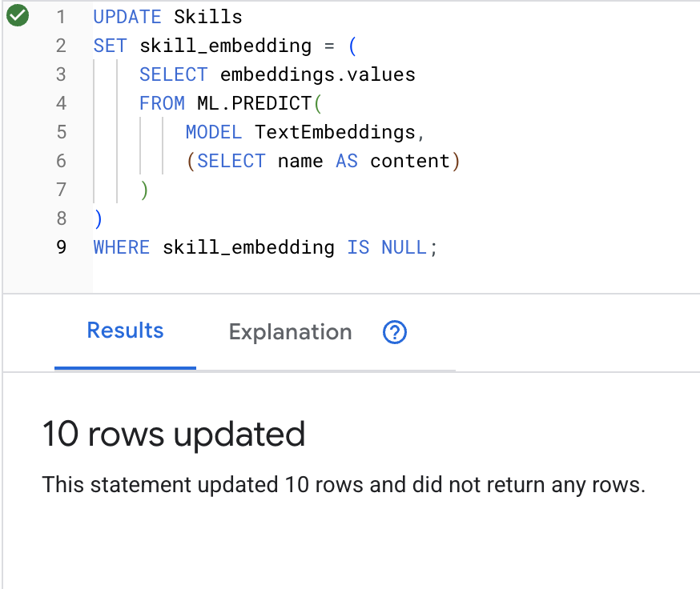Click the green query success checkmark
Viewport: 700px width, 589px height.
click(17, 16)
